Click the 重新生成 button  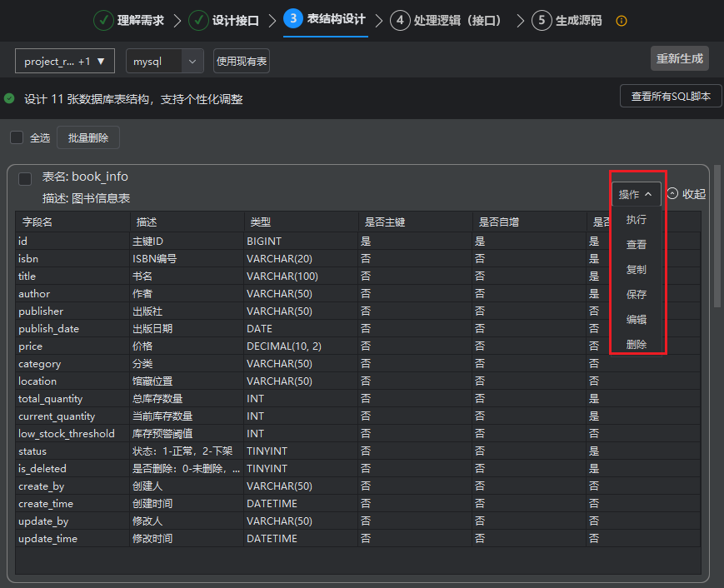click(x=679, y=58)
